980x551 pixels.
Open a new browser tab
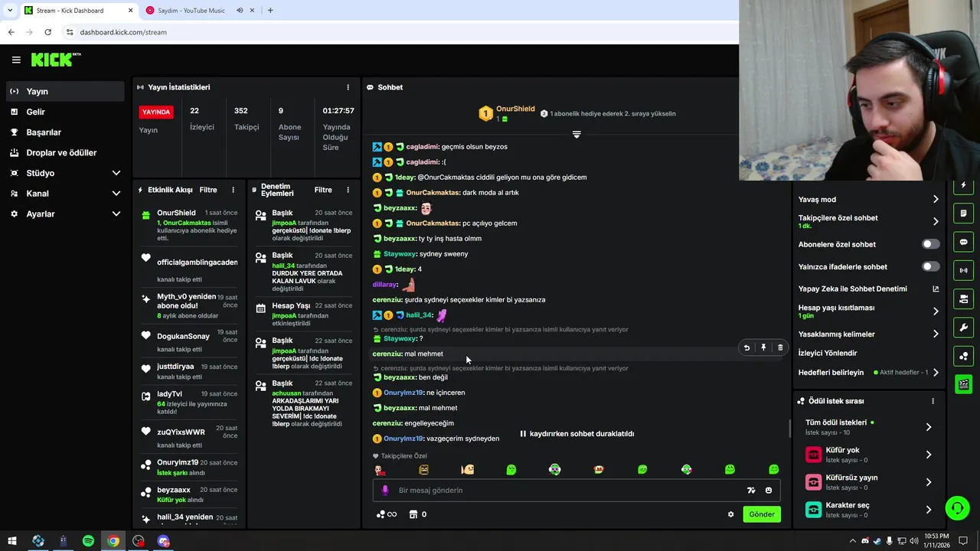[x=270, y=10]
